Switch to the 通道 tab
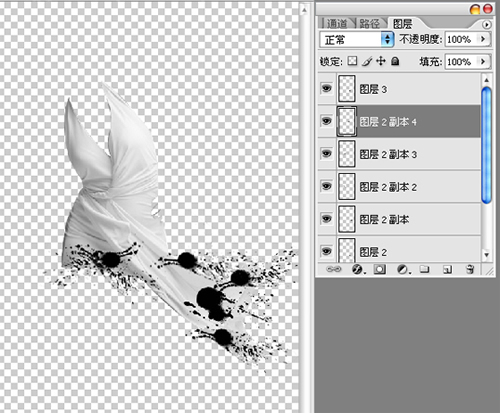 click(x=337, y=23)
